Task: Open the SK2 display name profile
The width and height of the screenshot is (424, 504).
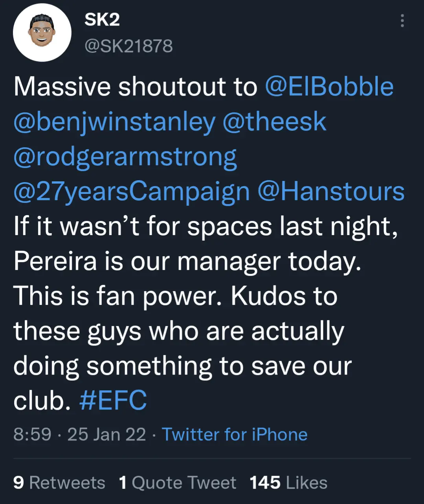Action: (x=102, y=20)
